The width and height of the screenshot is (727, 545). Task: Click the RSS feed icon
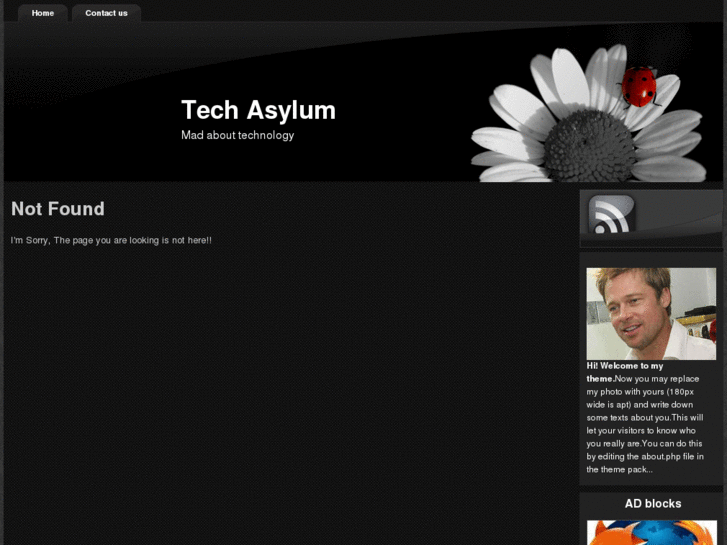coord(612,214)
